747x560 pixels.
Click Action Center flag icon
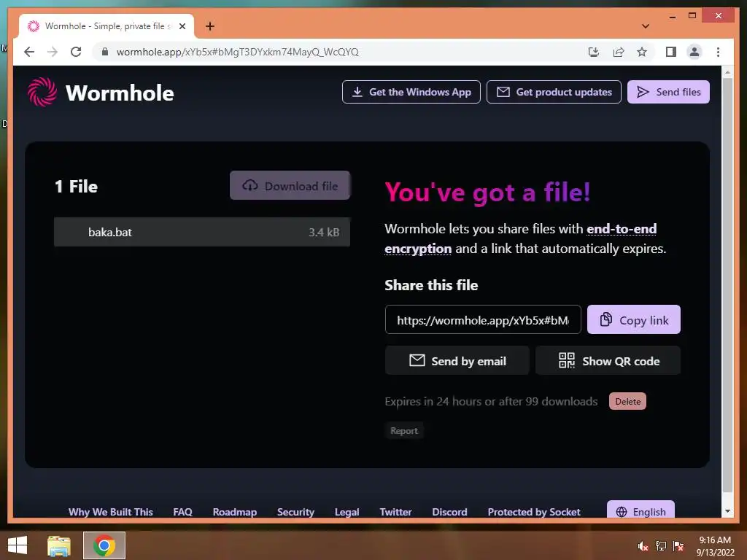tap(678, 545)
